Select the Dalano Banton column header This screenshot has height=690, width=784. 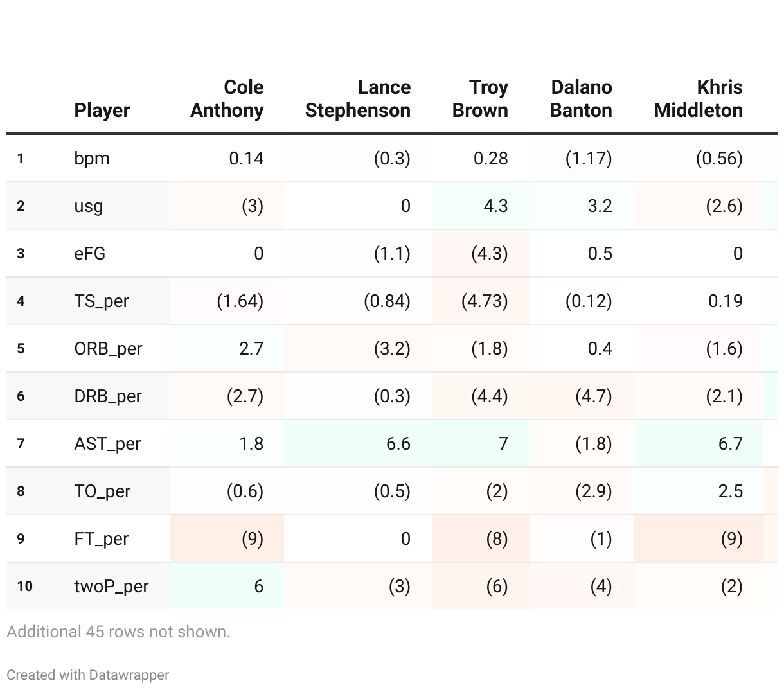tap(581, 98)
